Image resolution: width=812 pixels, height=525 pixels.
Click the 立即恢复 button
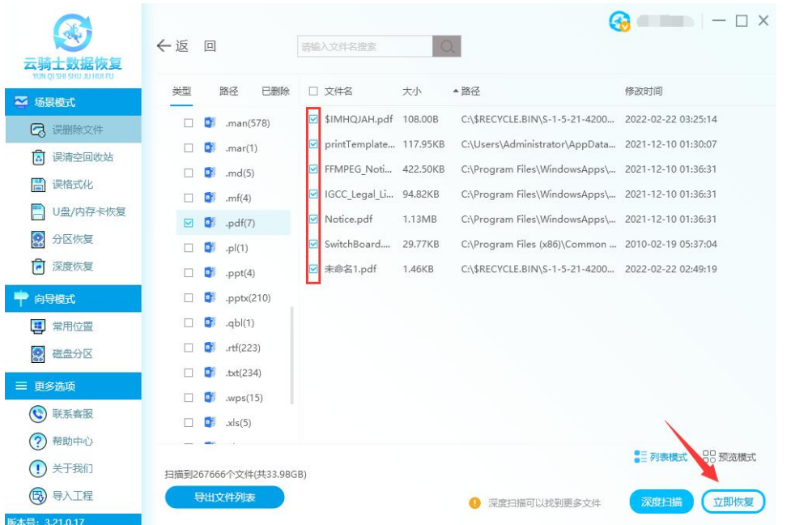coord(733,502)
